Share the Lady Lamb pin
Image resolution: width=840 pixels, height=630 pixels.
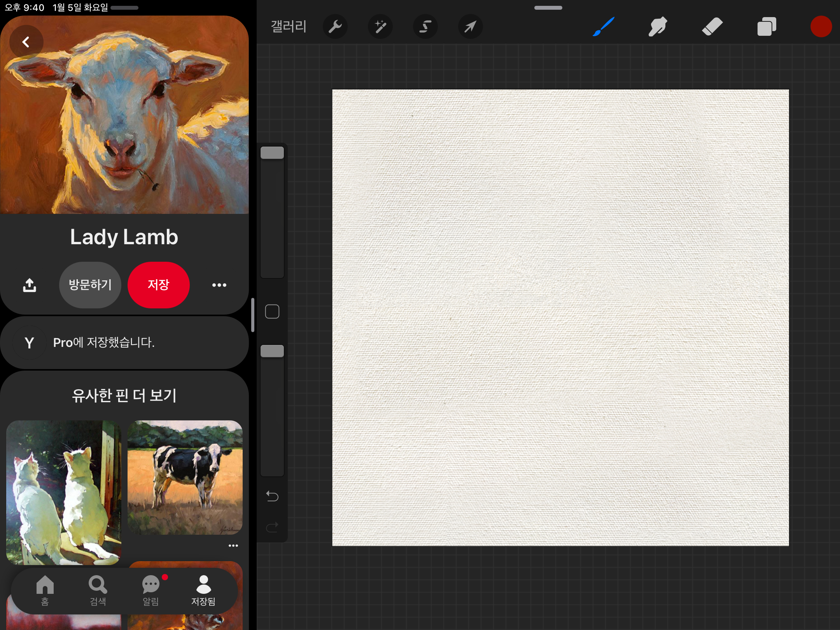click(30, 285)
